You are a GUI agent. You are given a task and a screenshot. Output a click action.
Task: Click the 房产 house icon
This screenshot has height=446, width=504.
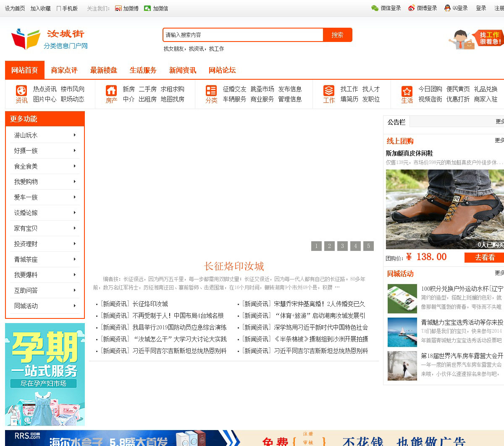(x=111, y=91)
